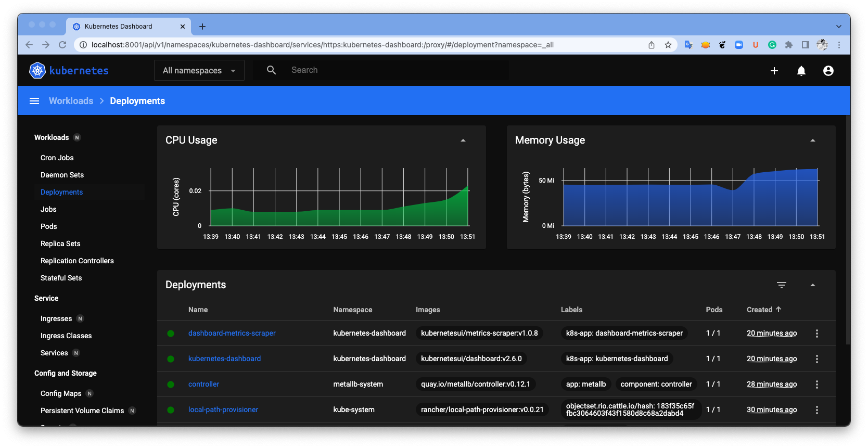Open Config Maps in sidebar
Screen dimensions: 868x448
[61, 393]
